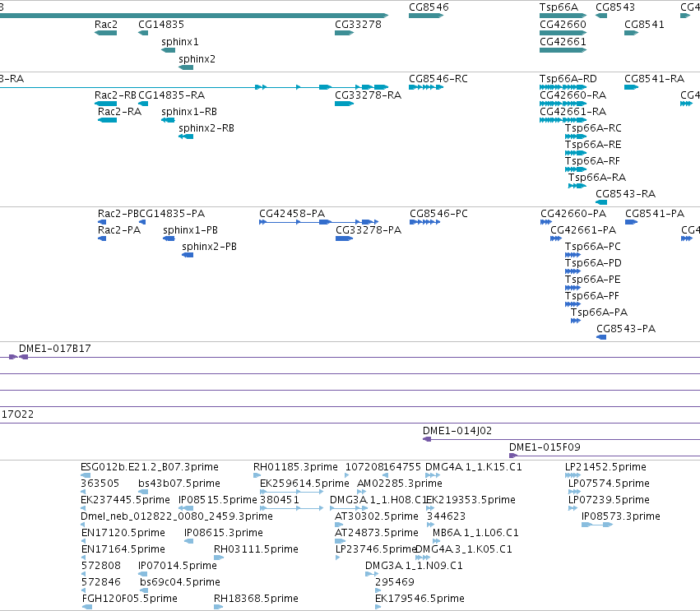Select the CG42661 gene label
This screenshot has height=611, width=700.
[563, 42]
